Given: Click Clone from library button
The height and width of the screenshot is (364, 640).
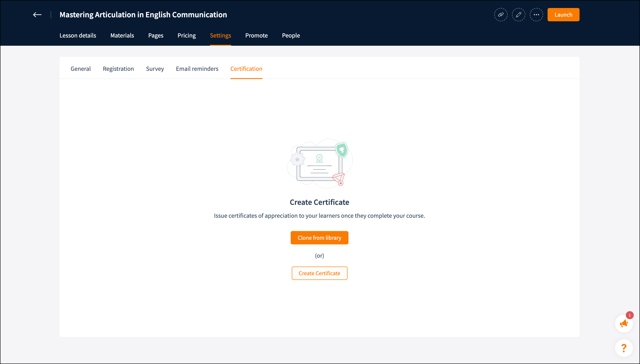Looking at the screenshot, I should [319, 238].
